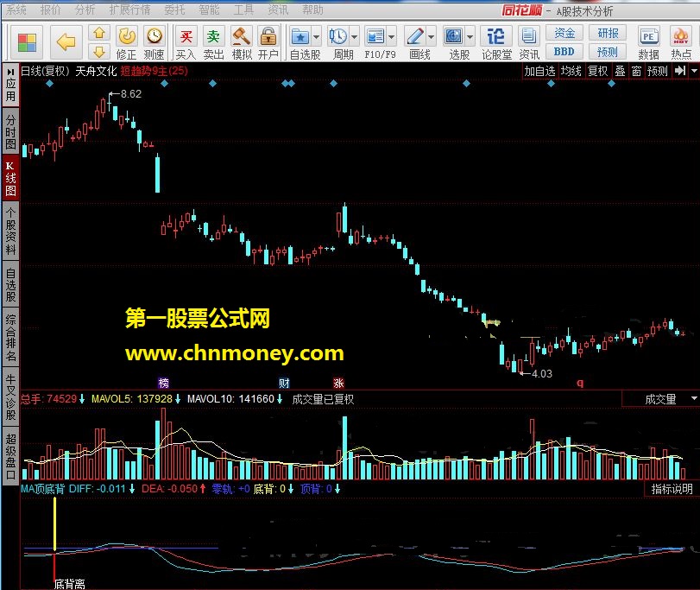Open the 自选股 watchlist folder icon

(300, 37)
